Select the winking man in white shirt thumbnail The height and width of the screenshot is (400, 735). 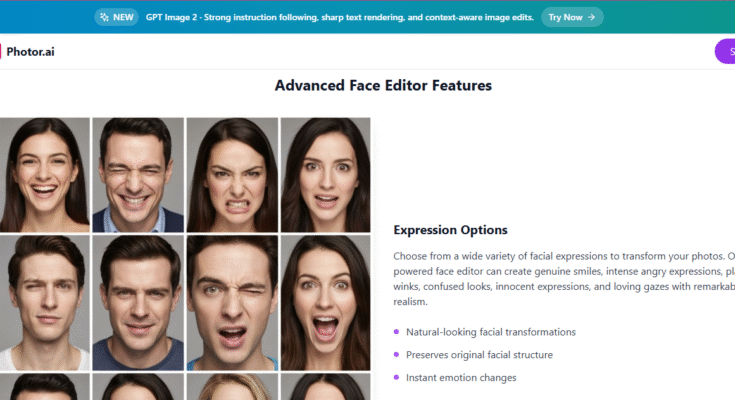coord(45,303)
